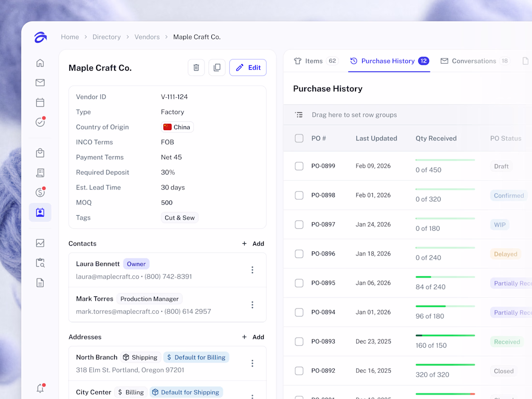
Task: Open options menu for Laura Bennett
Action: point(252,270)
